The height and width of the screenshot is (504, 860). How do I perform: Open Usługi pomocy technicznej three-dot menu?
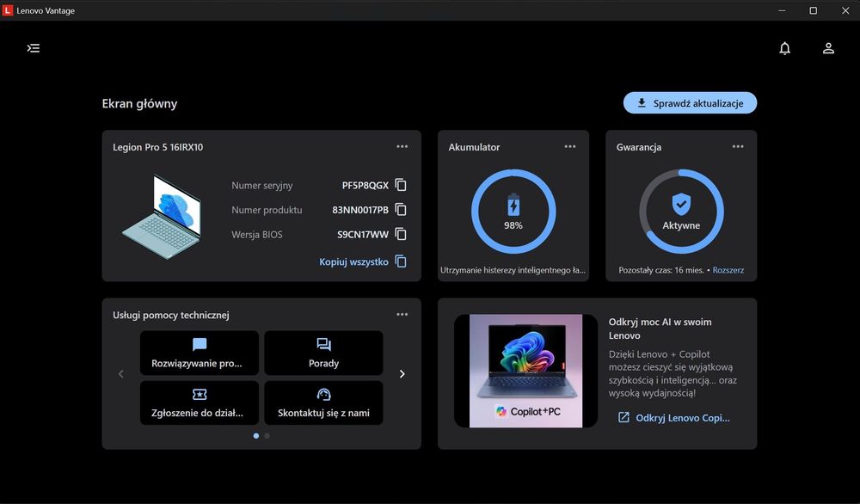(x=402, y=314)
